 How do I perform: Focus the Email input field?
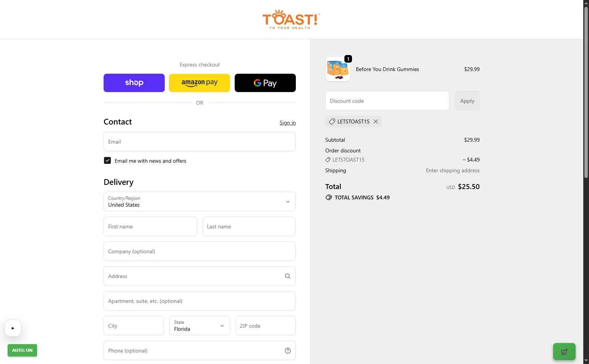click(x=200, y=142)
